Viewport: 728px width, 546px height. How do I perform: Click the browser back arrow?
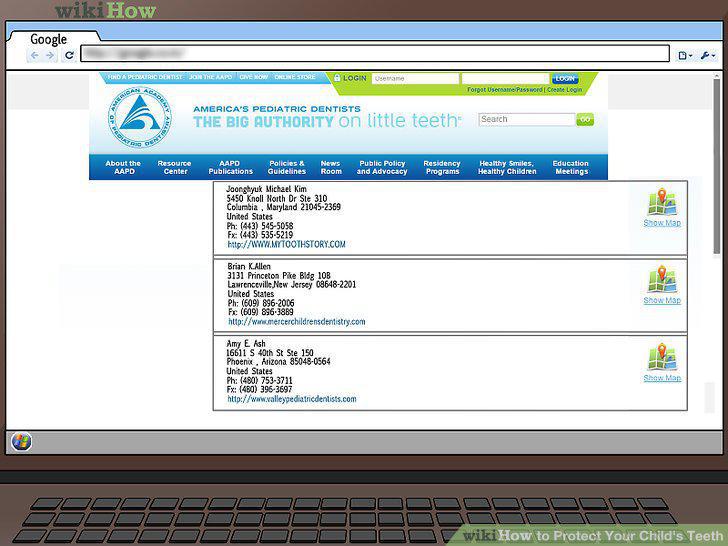[x=34, y=56]
